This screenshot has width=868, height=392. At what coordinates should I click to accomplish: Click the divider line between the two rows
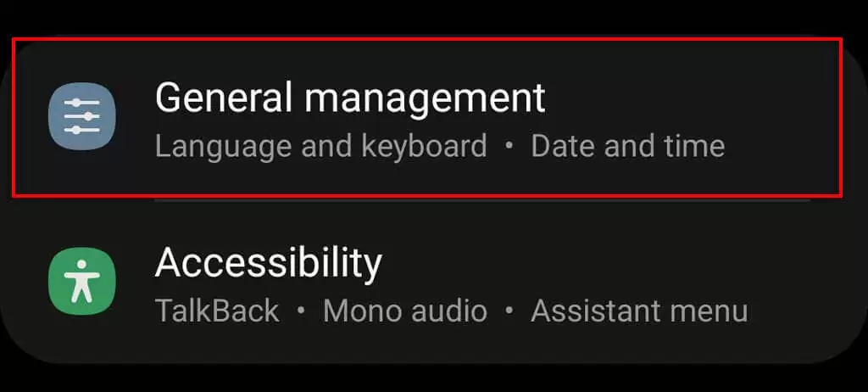(x=481, y=202)
